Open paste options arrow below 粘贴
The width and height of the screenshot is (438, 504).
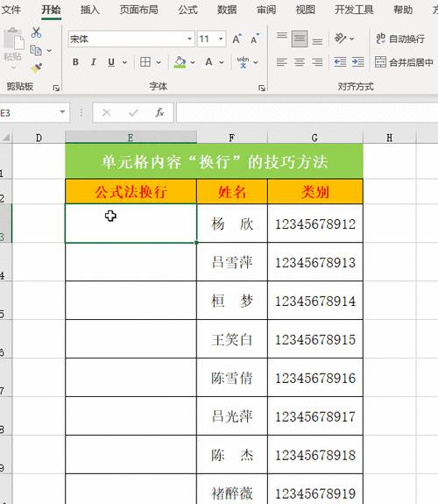13,67
